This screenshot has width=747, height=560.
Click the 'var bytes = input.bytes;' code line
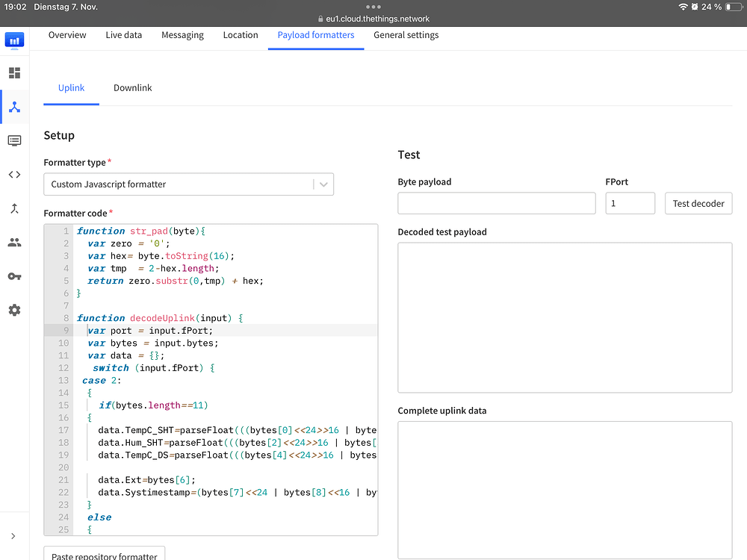[153, 343]
